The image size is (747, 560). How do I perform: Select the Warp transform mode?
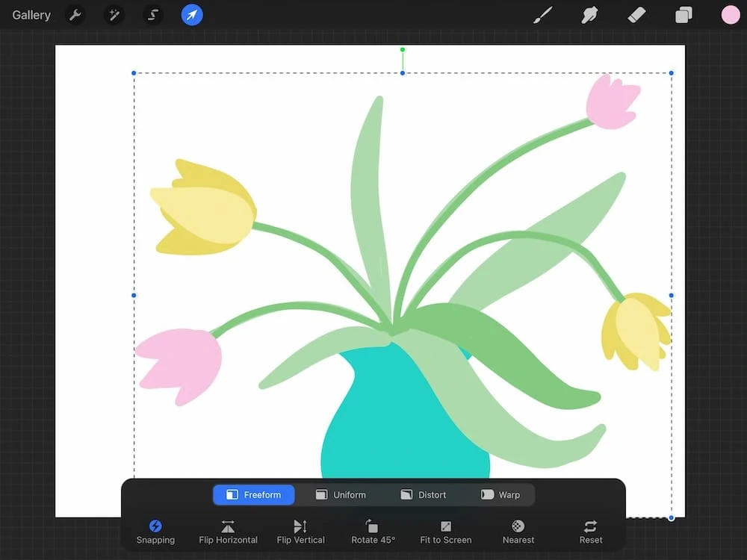pyautogui.click(x=500, y=495)
